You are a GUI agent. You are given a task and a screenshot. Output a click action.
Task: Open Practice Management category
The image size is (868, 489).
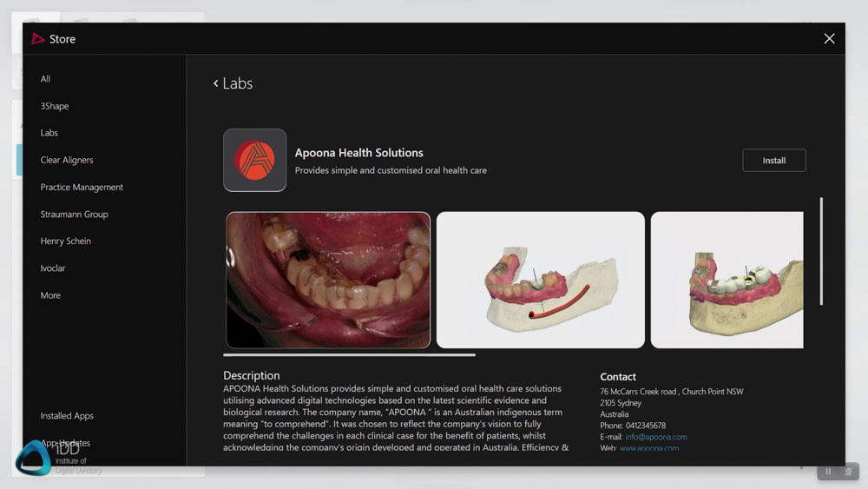pos(82,188)
